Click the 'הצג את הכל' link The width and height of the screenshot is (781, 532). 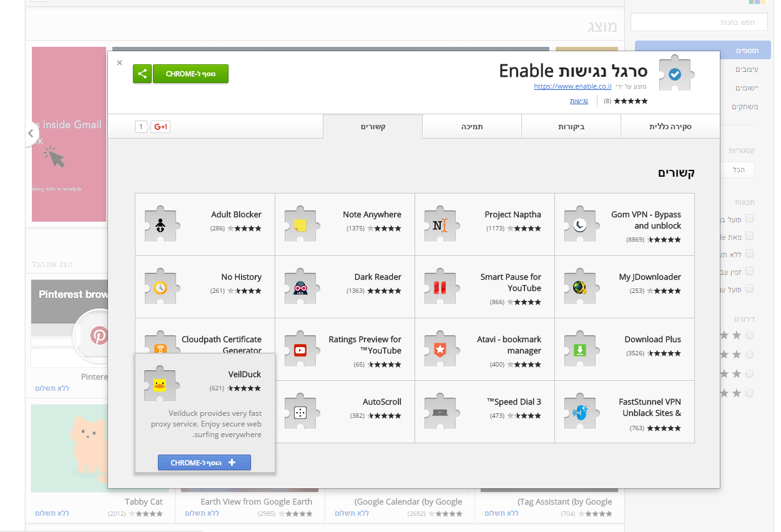point(52,265)
